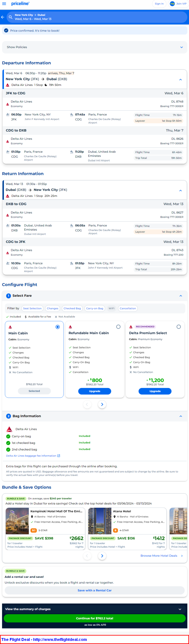Click the +$800 upgrade price

pyautogui.click(x=95, y=380)
